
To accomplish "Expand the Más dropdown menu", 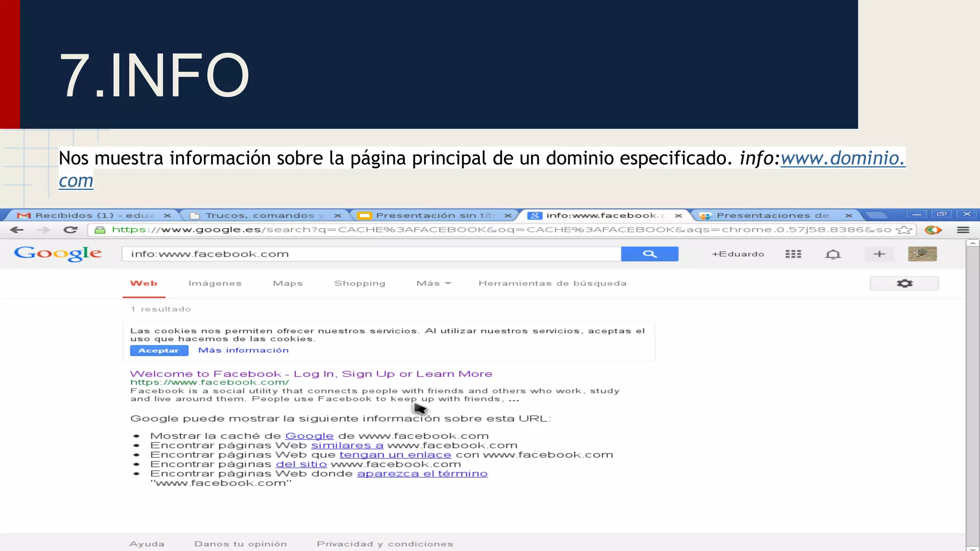I will click(434, 284).
